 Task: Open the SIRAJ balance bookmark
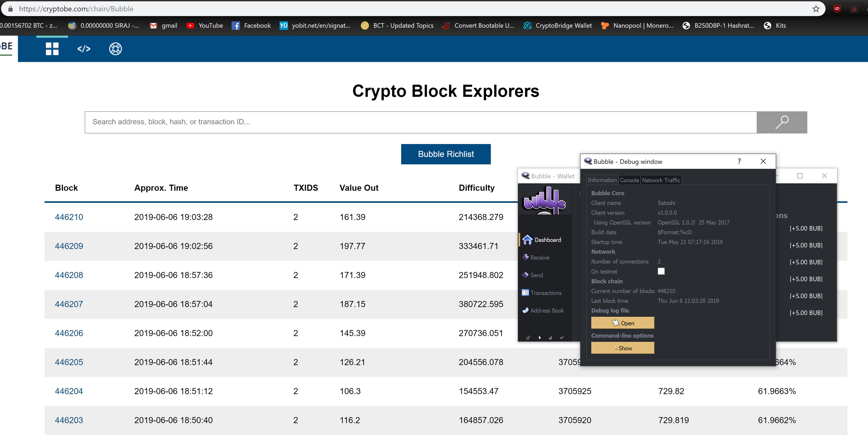[x=103, y=26]
